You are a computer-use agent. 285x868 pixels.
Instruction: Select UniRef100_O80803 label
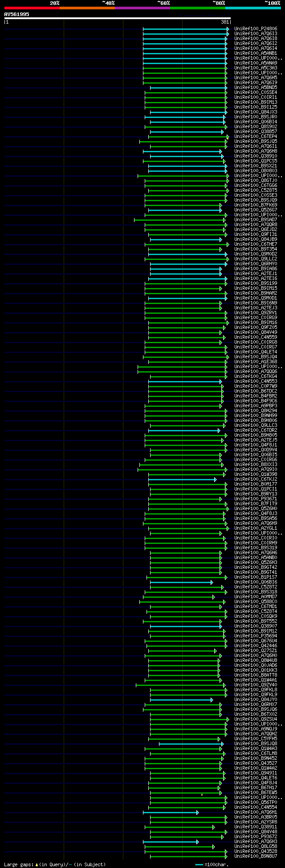[x=256, y=170]
